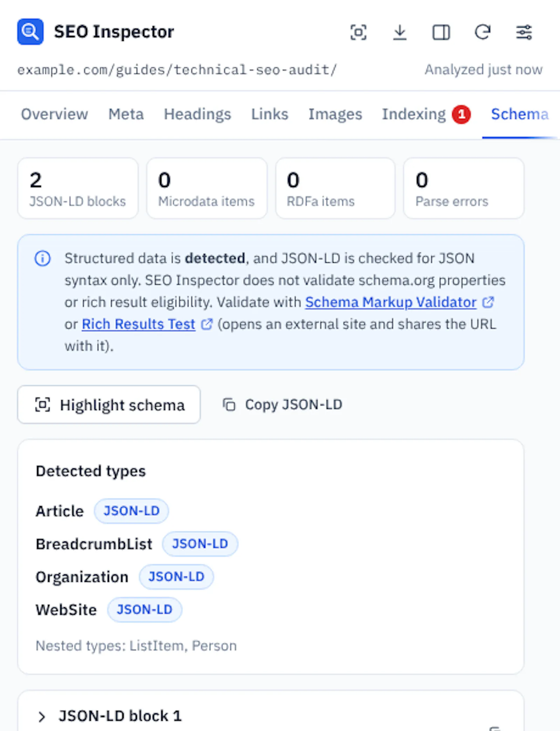Click 'Nested types: ListItem, Person' text
The image size is (560, 731).
(136, 646)
